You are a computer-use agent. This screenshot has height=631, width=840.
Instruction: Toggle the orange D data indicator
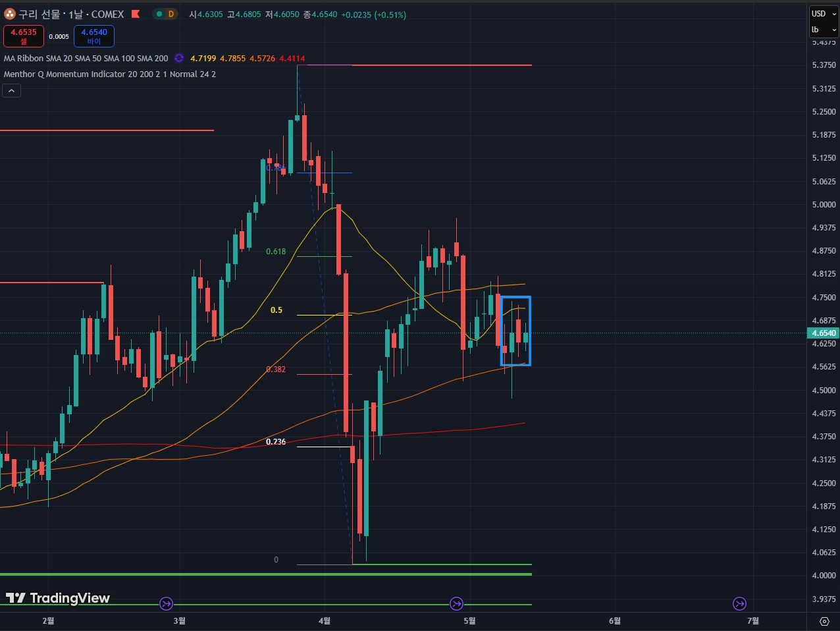tap(171, 14)
